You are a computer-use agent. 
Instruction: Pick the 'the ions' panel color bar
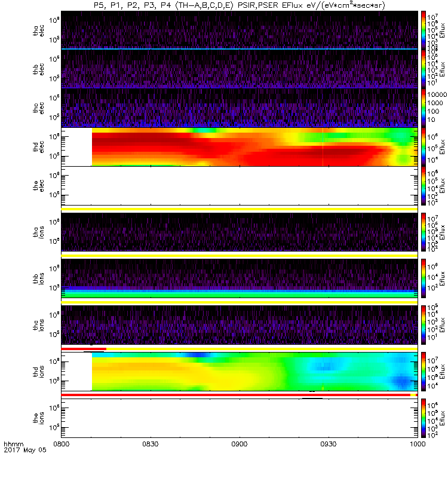tap(424, 418)
